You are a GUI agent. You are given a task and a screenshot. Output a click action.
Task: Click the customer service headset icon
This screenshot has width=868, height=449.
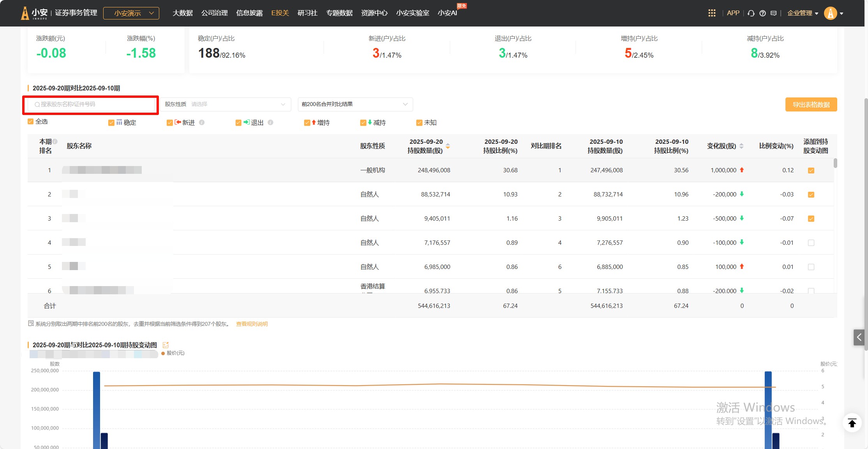751,13
